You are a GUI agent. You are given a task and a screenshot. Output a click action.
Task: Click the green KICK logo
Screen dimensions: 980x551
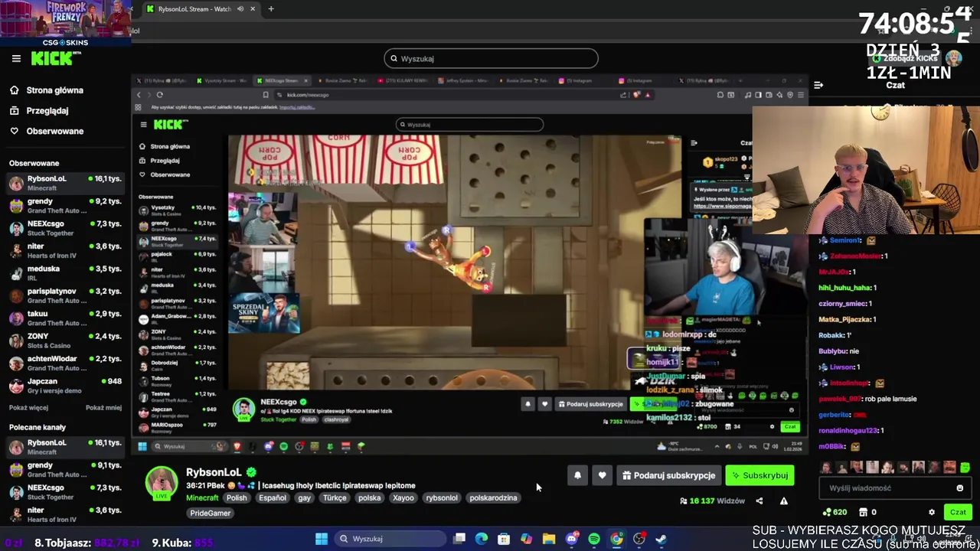(x=51, y=58)
